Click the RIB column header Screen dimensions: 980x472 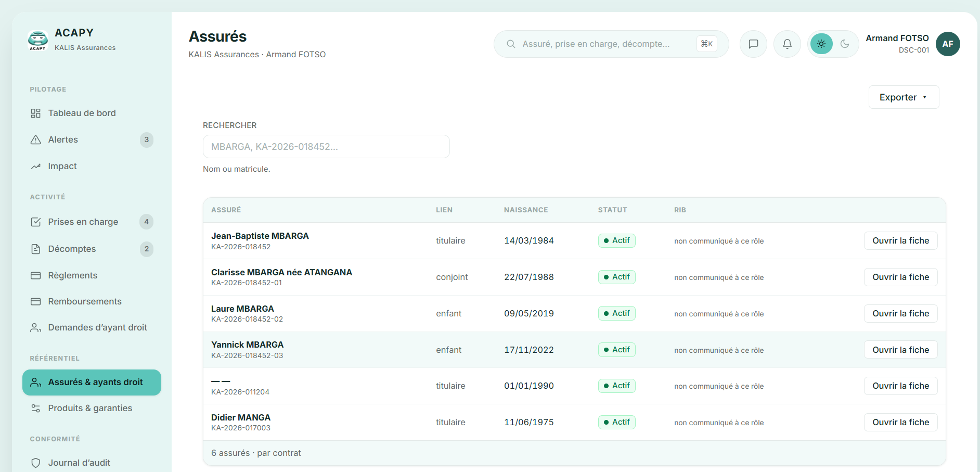click(x=680, y=210)
